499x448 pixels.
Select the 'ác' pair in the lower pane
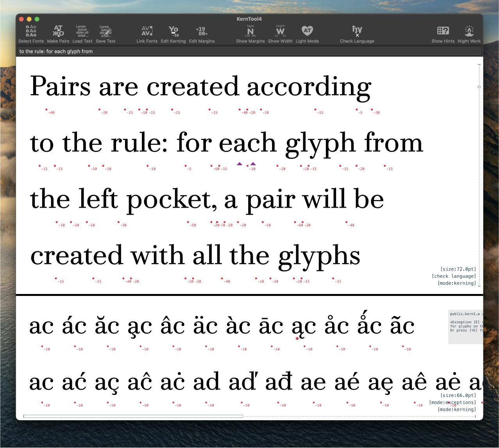click(74, 325)
